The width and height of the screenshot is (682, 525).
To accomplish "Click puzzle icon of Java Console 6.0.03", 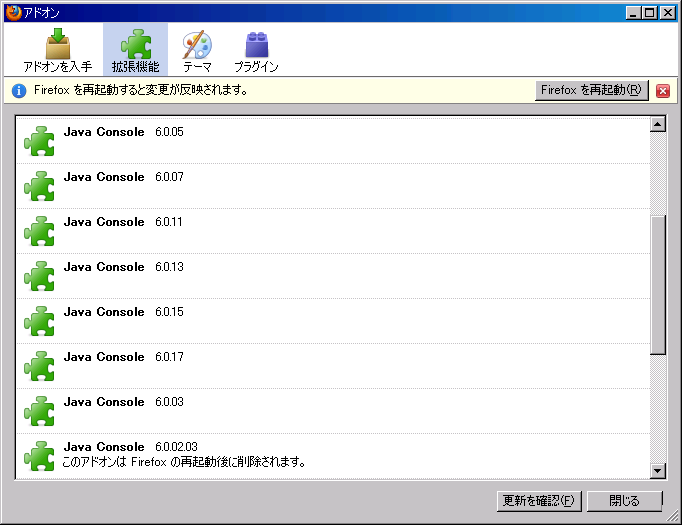I will tap(40, 411).
